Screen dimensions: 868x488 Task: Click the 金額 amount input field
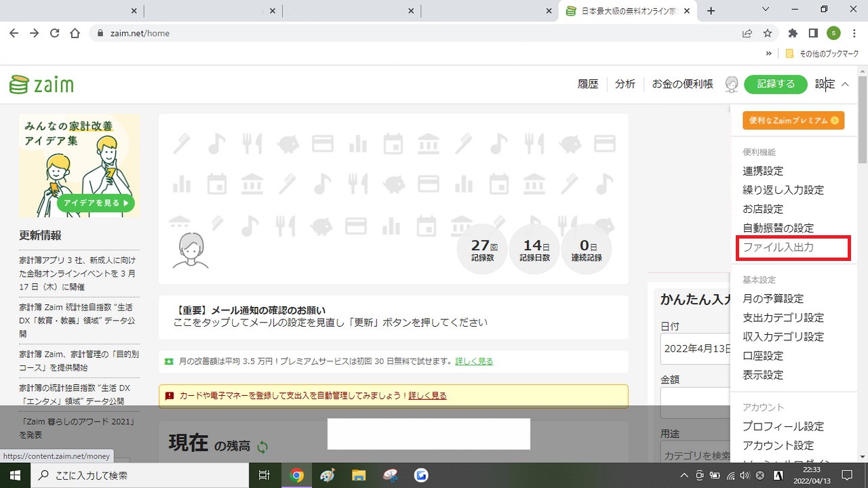tap(695, 403)
